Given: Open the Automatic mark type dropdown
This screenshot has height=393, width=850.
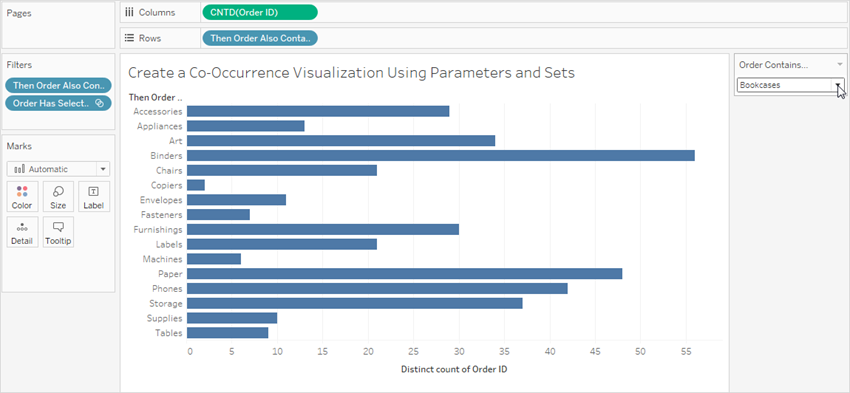Looking at the screenshot, I should [x=103, y=169].
